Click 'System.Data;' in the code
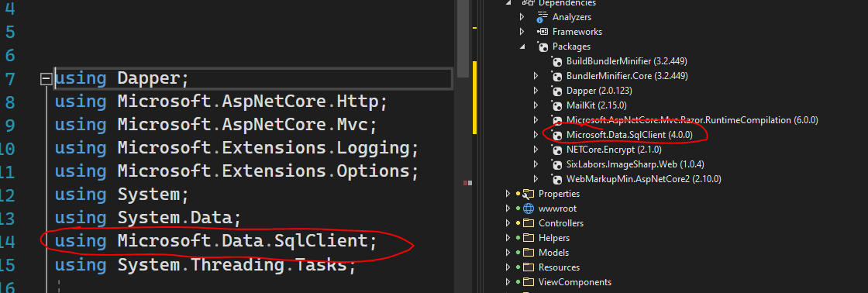Image resolution: width=868 pixels, height=293 pixels. [x=179, y=219]
